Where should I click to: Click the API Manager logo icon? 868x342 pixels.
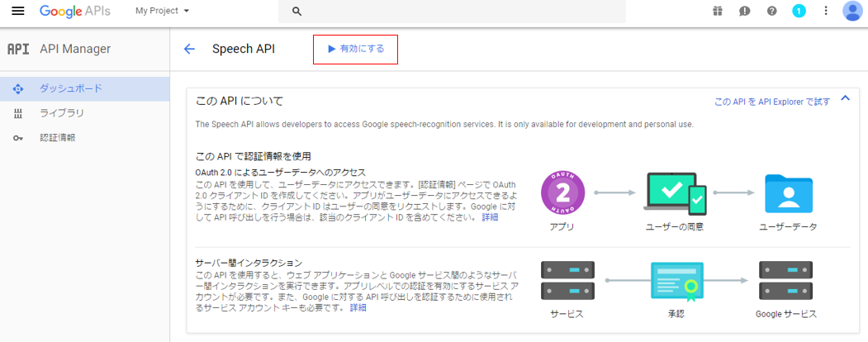(x=17, y=50)
